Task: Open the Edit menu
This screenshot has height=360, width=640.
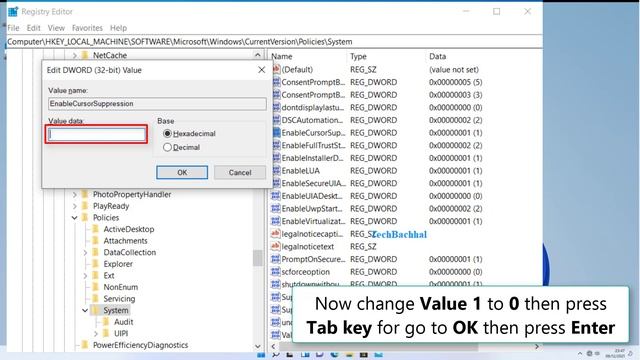Action: click(x=33, y=28)
